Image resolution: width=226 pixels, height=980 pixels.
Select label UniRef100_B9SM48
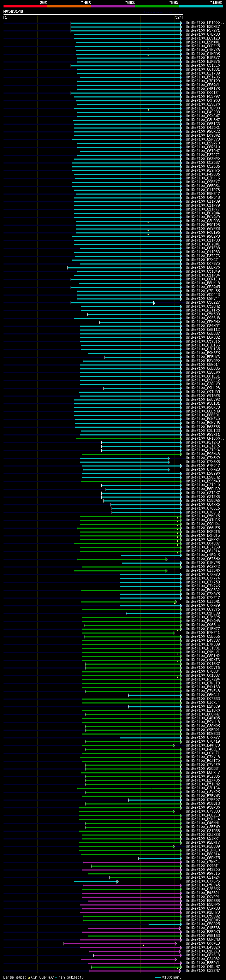click(x=202, y=454)
